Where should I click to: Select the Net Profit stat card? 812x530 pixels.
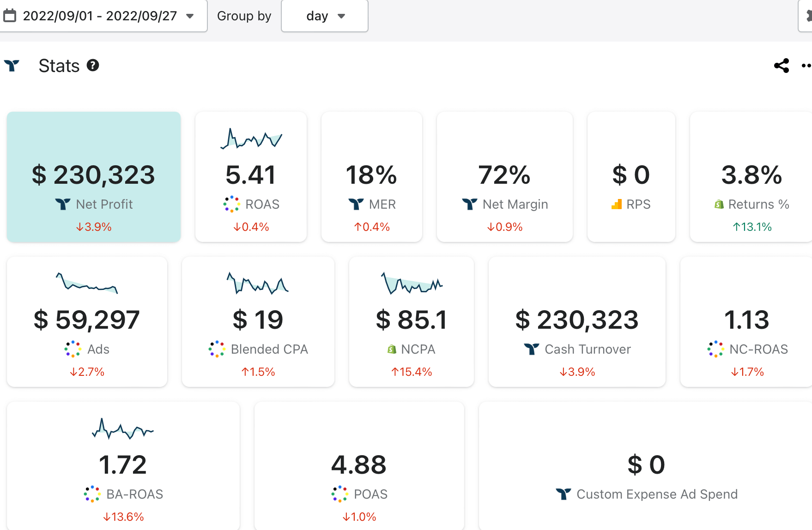click(x=94, y=177)
